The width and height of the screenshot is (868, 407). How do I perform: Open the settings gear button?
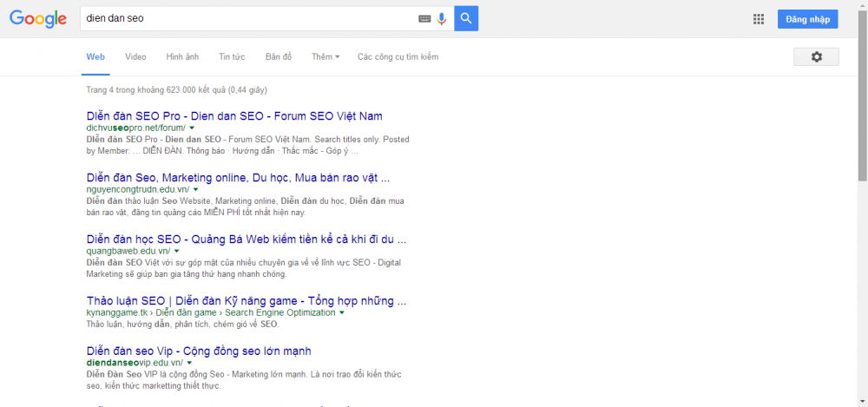pos(816,57)
